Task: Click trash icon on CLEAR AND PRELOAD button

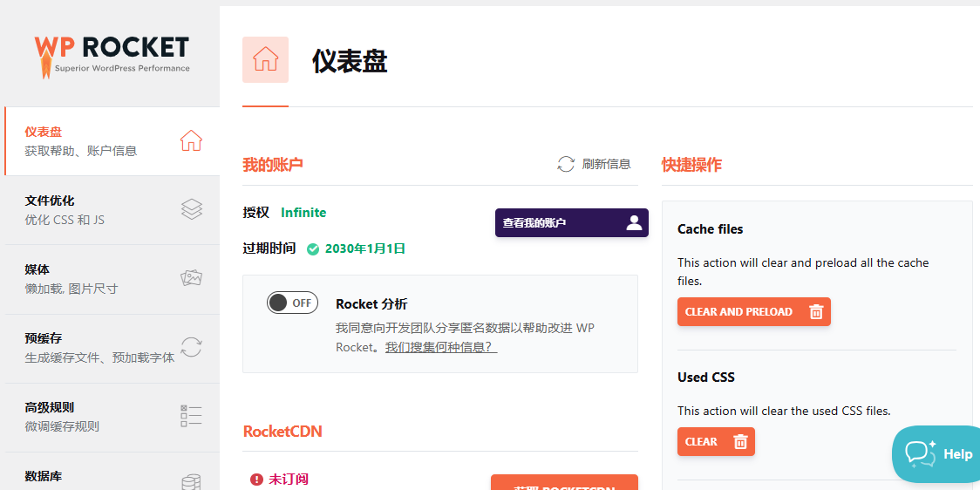Action: 815,312
